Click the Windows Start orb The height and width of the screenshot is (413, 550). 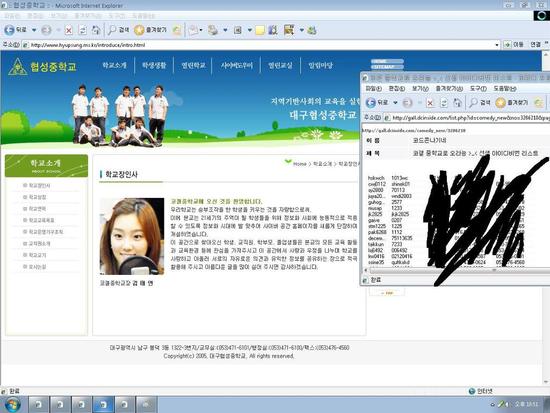[12, 405]
